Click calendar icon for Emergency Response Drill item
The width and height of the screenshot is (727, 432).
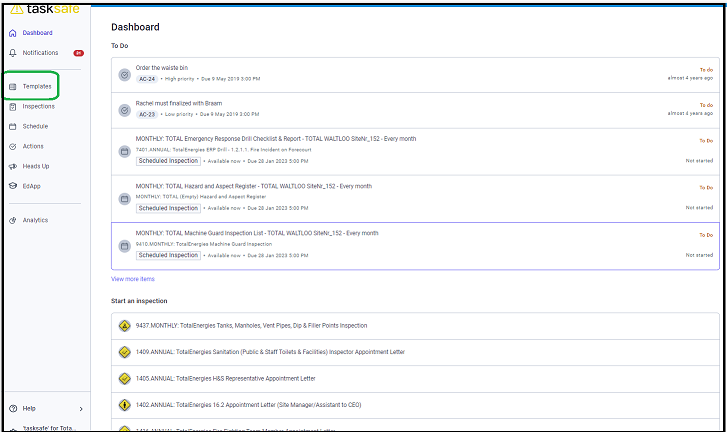(124, 152)
